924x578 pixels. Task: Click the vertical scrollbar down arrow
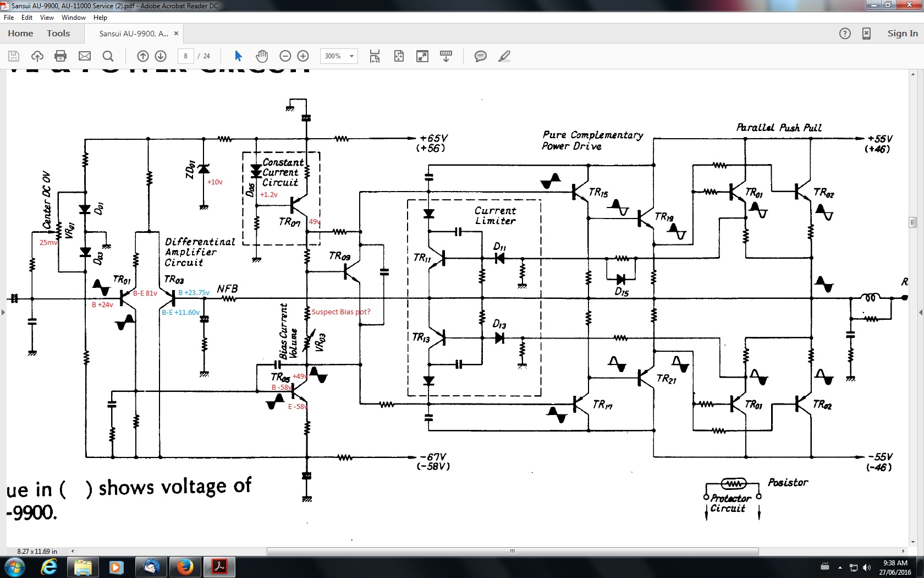[912, 542]
